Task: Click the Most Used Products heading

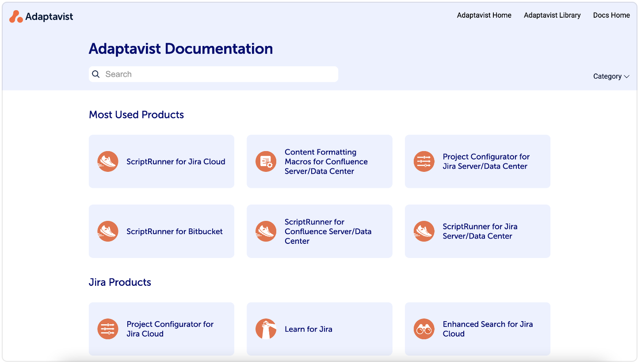Action: (136, 115)
